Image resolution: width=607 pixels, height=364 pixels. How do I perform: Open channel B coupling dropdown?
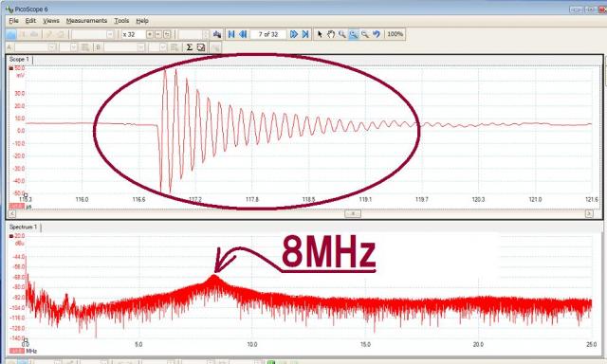click(163, 47)
